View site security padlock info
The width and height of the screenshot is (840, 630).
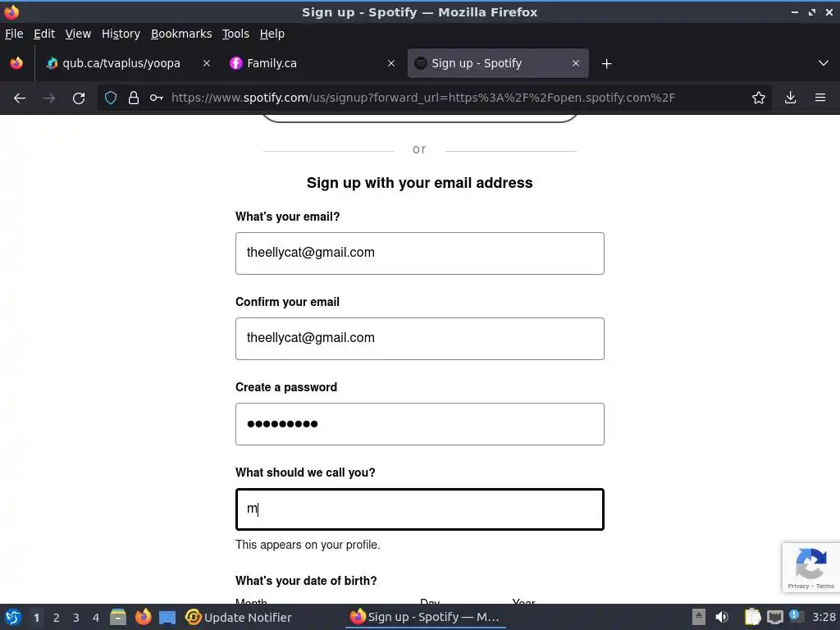click(134, 98)
